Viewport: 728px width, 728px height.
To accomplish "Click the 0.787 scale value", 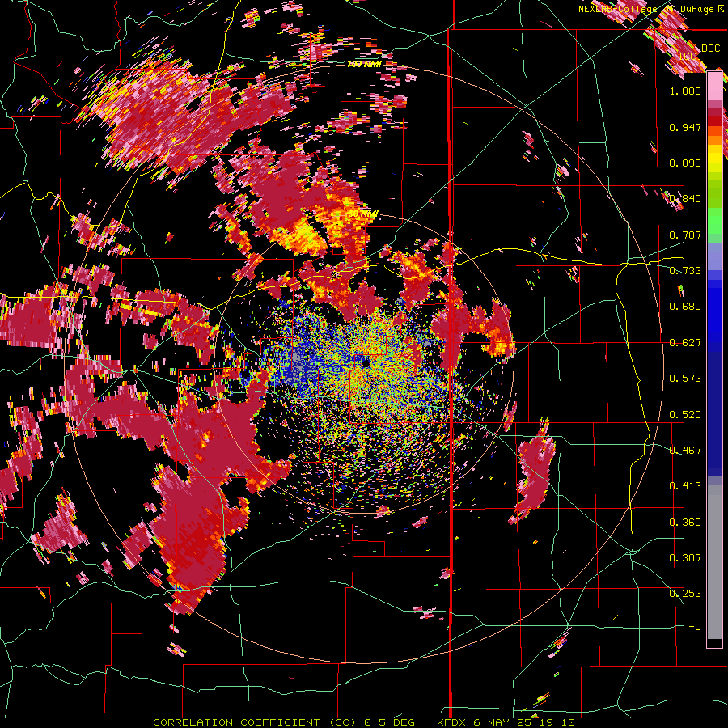I will coord(685,235).
